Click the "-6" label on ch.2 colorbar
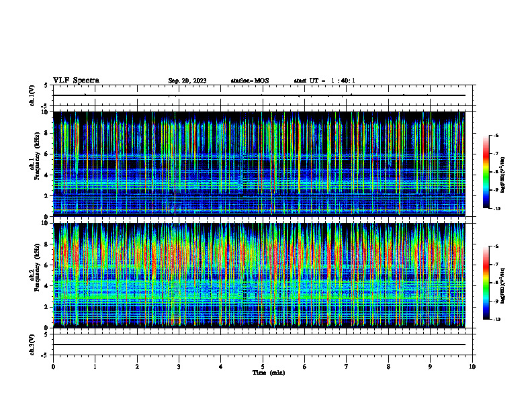The width and height of the screenshot is (532, 411). [496, 246]
